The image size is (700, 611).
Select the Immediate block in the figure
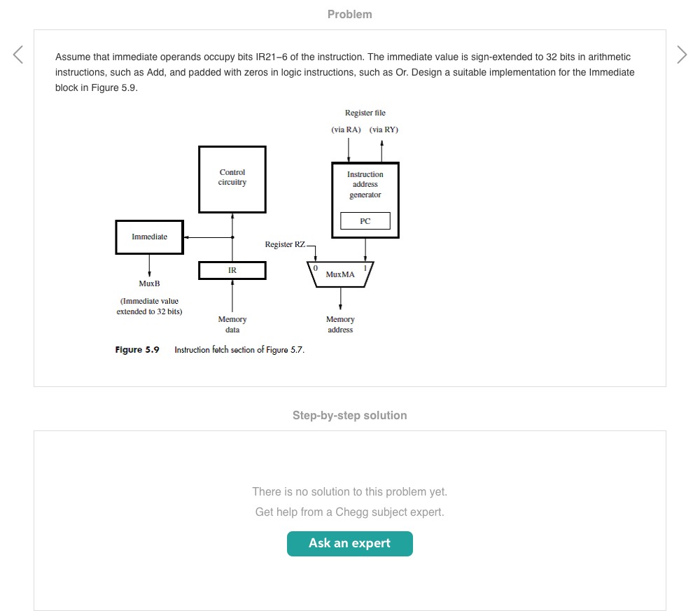click(x=150, y=237)
